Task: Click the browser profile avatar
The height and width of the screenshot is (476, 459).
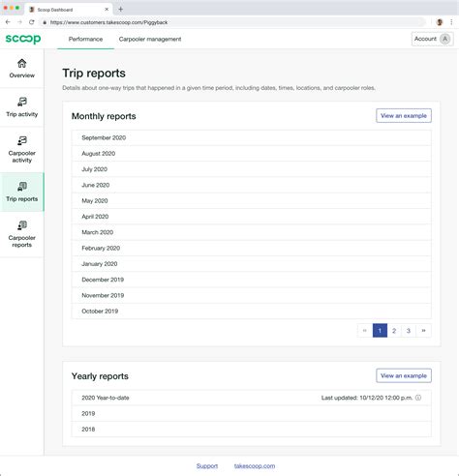Action: 440,22
